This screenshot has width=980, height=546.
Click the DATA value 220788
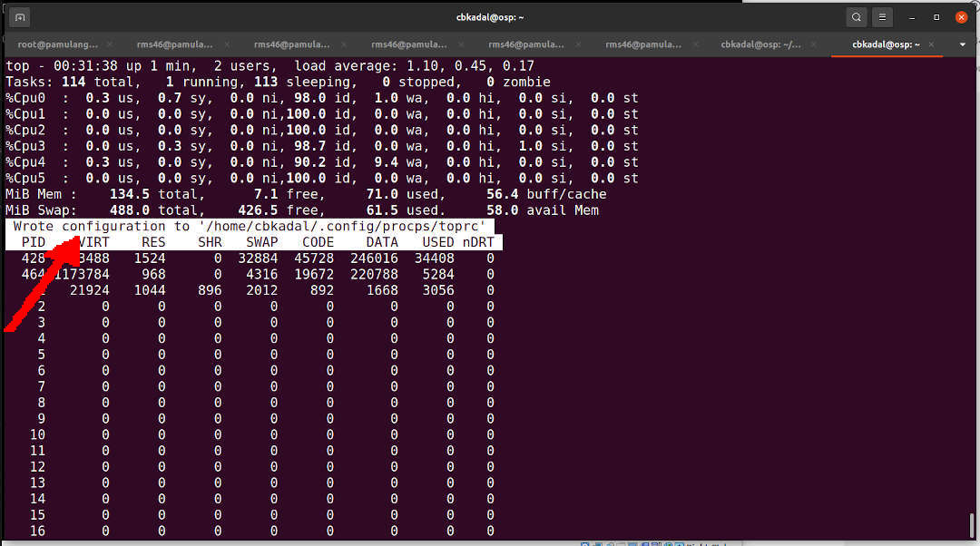point(374,274)
